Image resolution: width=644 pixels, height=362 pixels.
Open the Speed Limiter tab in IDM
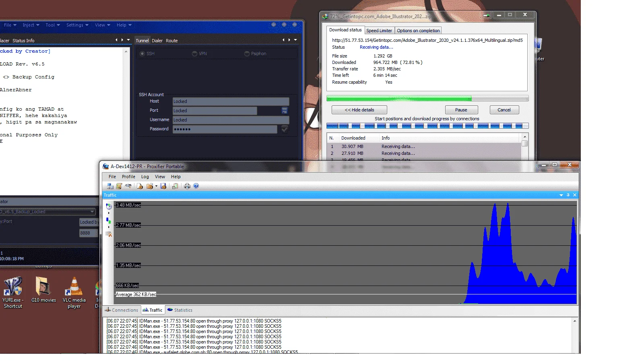pos(379,31)
